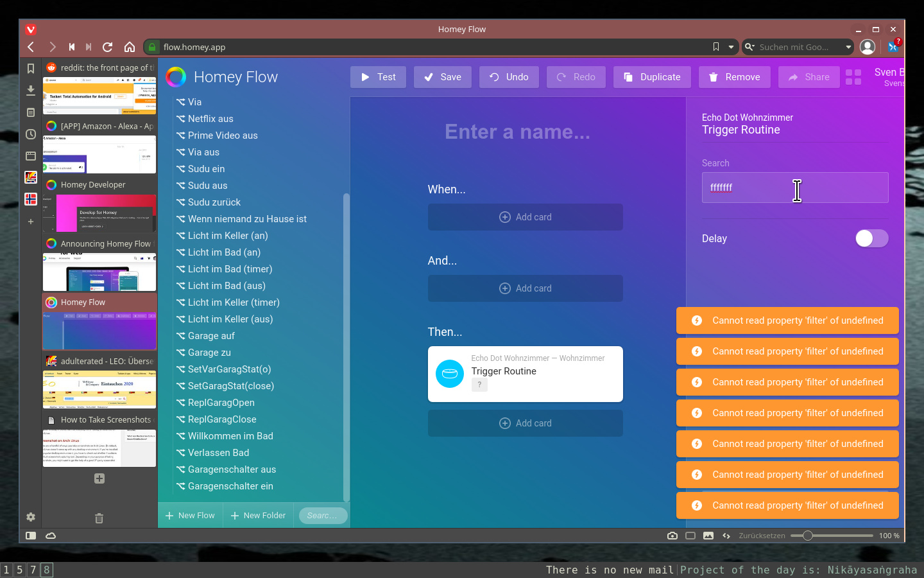Go forward in browser history
The image size is (924, 578).
(x=53, y=47)
